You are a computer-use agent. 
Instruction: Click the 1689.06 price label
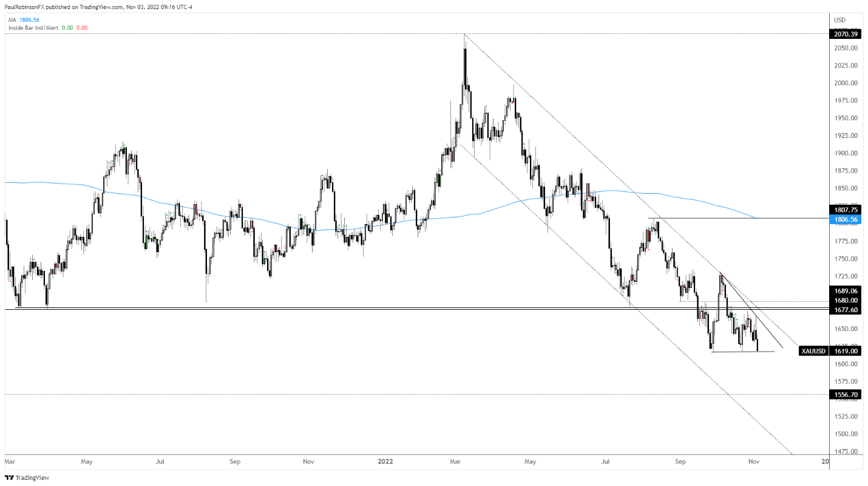pyautogui.click(x=846, y=292)
